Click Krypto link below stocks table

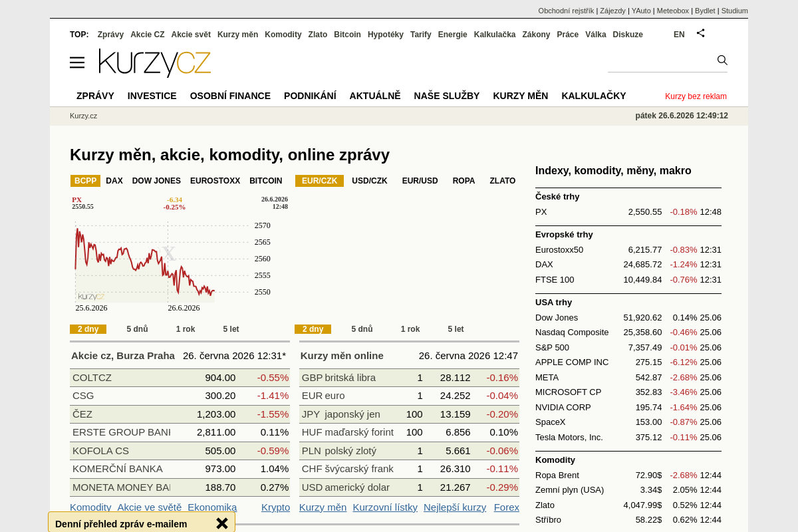click(275, 507)
